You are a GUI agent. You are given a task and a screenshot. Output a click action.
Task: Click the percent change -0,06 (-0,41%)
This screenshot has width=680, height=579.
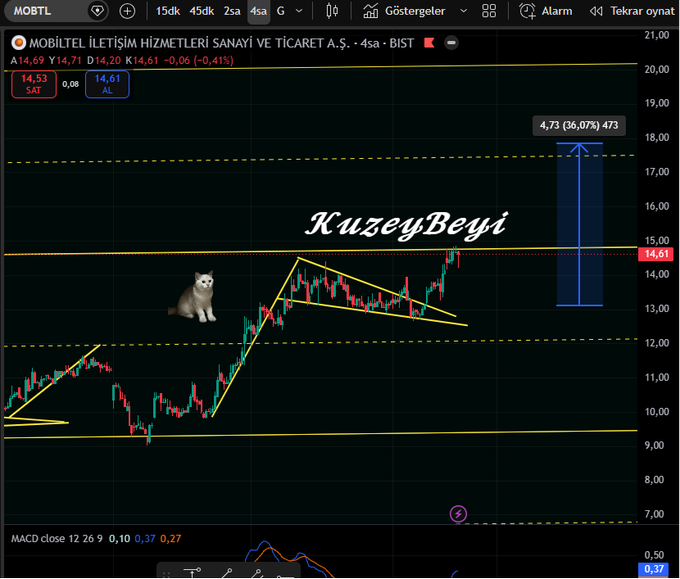coord(199,60)
